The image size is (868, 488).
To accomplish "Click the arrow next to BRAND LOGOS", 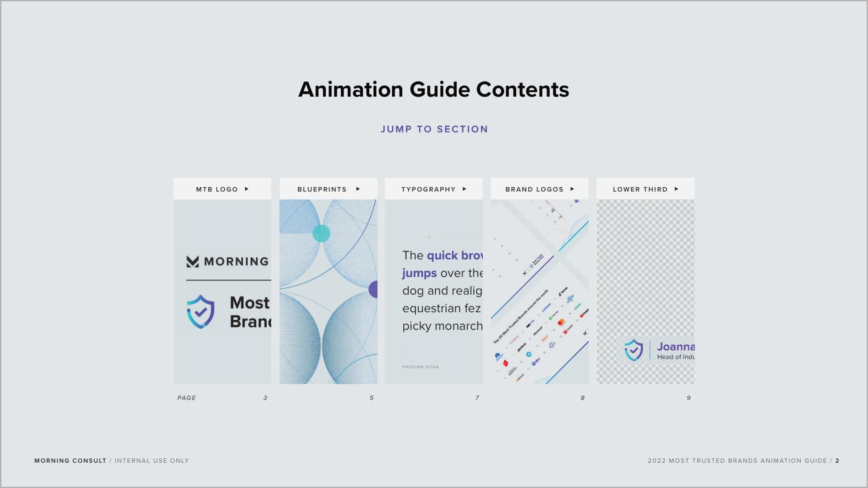I will pyautogui.click(x=572, y=189).
